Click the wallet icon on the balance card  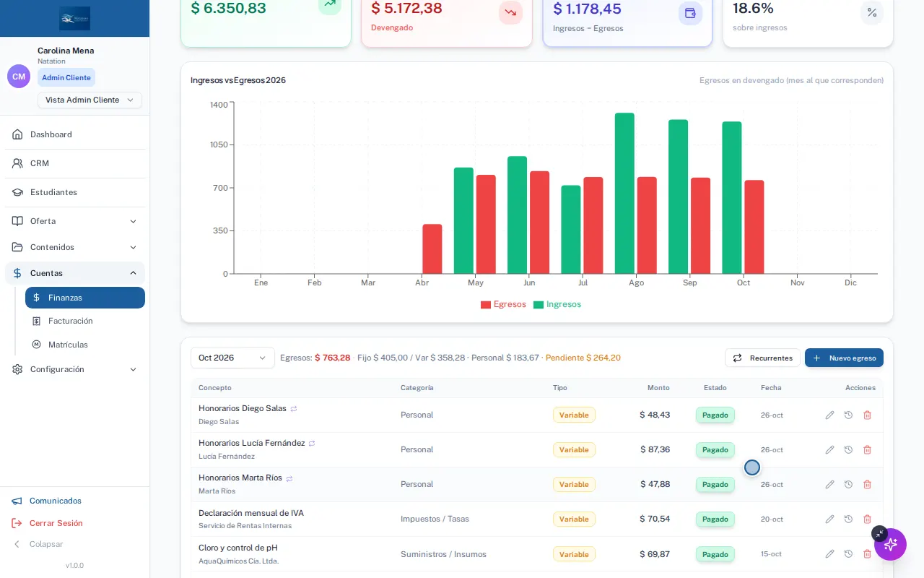[690, 13]
